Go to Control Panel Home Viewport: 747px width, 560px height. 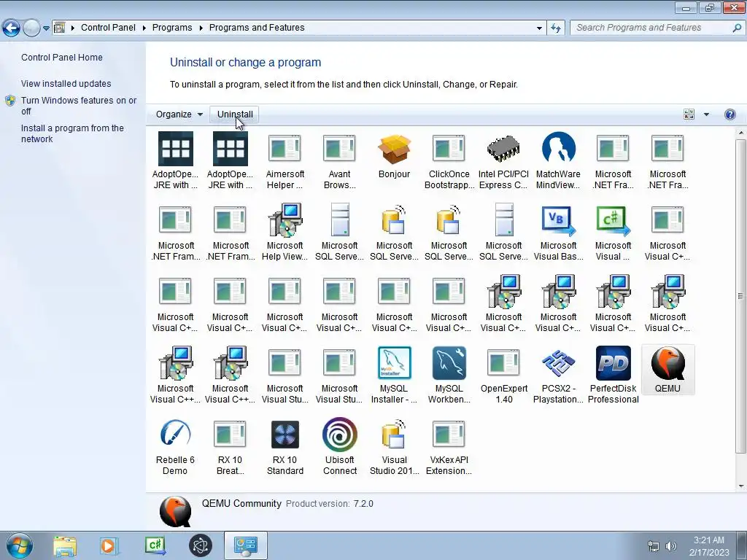click(x=62, y=57)
